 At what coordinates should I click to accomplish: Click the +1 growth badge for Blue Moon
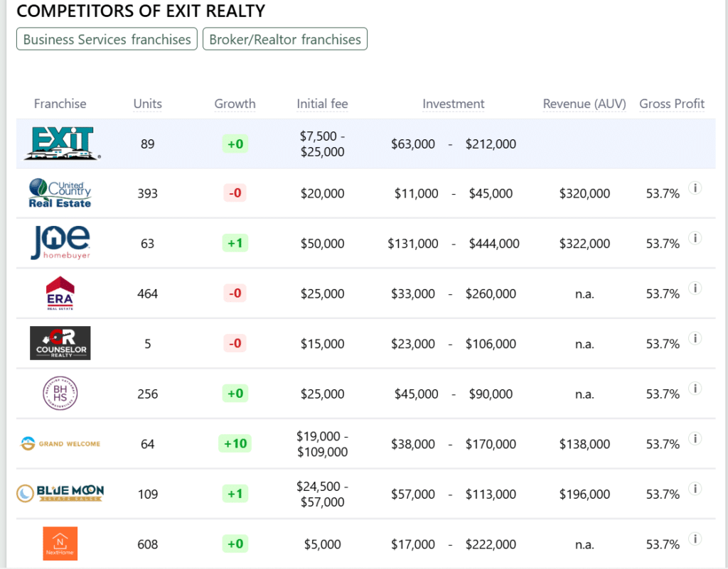(x=235, y=494)
